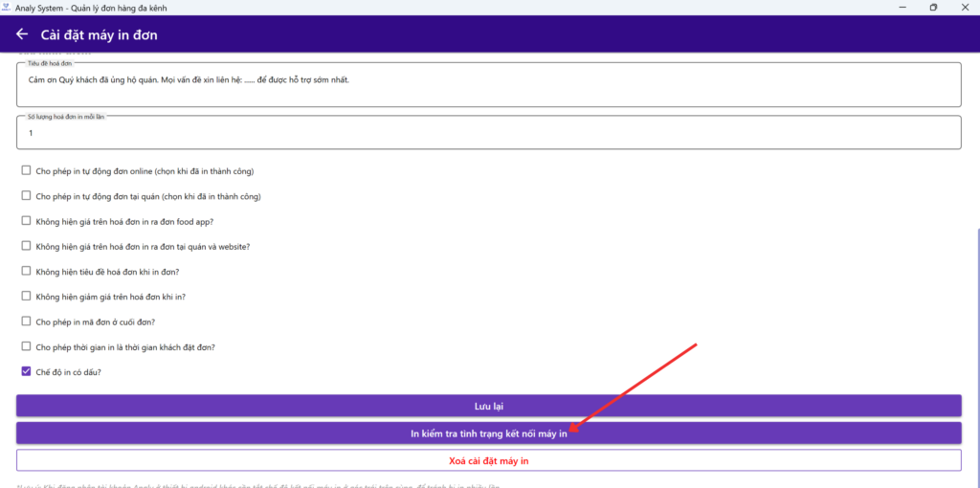Enable 'thời gian in là thời gian khách đặt đơn'
The width and height of the screenshot is (980, 488).
[x=26, y=346]
